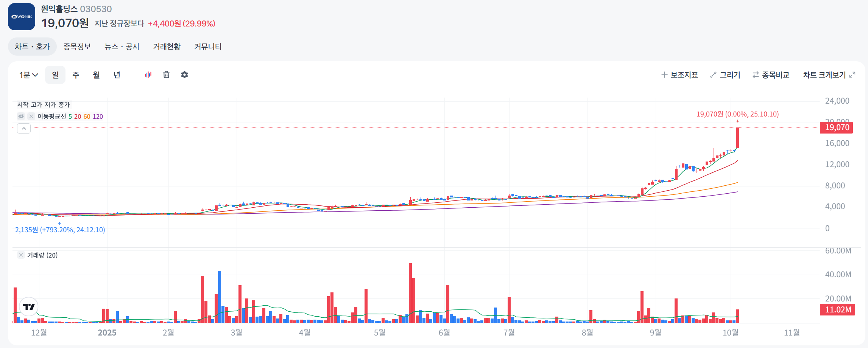Switch to the 뉴스 · 공시 tab

click(122, 47)
